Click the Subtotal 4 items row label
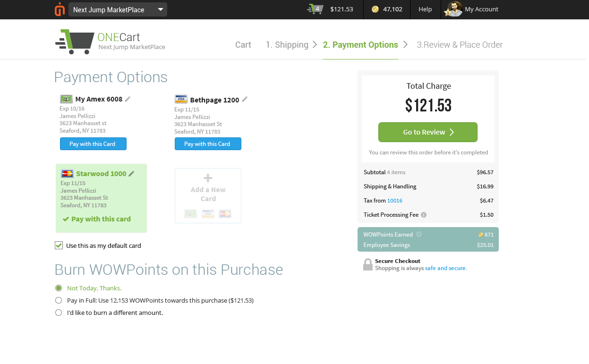The height and width of the screenshot is (364, 589). coord(384,172)
